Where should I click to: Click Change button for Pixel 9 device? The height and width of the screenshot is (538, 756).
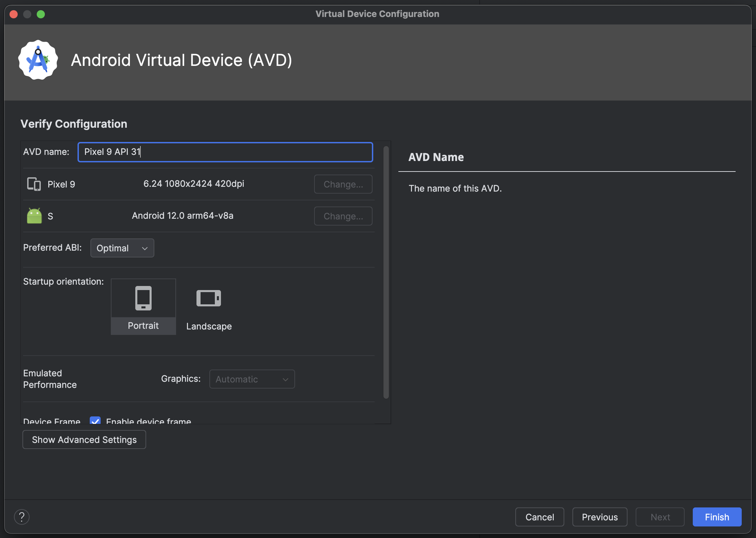coord(343,184)
